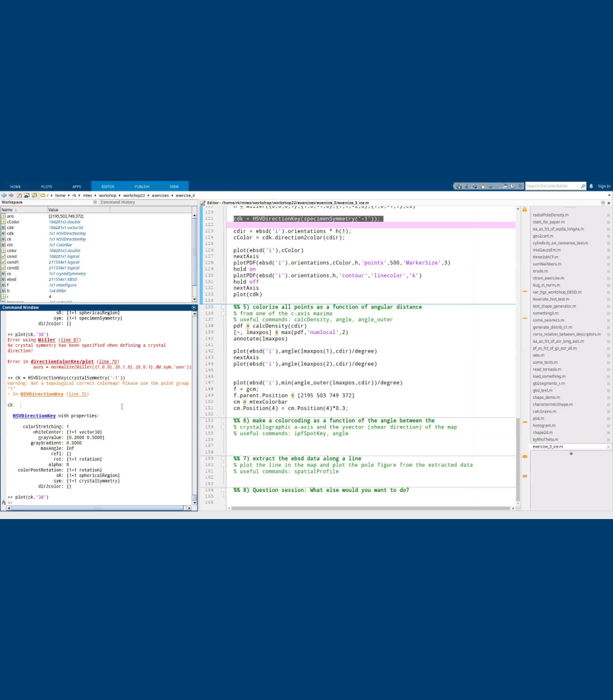
Task: Click the back navigation arrow in folder toolbar
Action: pyautogui.click(x=4, y=195)
